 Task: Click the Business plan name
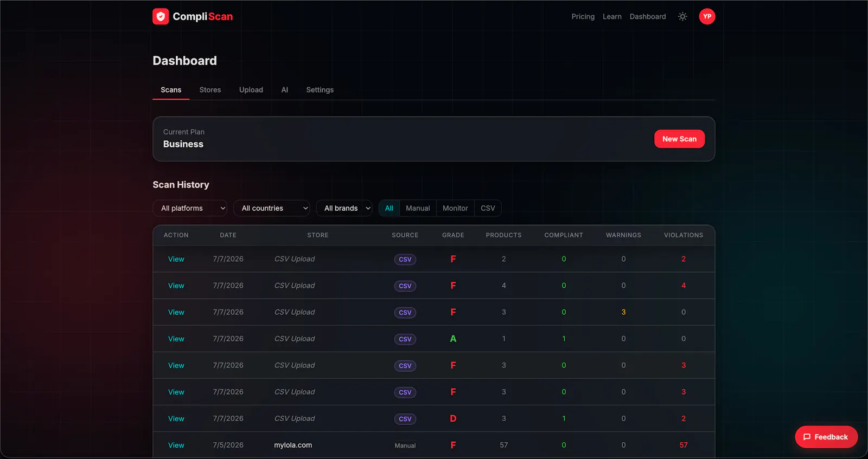(x=183, y=144)
